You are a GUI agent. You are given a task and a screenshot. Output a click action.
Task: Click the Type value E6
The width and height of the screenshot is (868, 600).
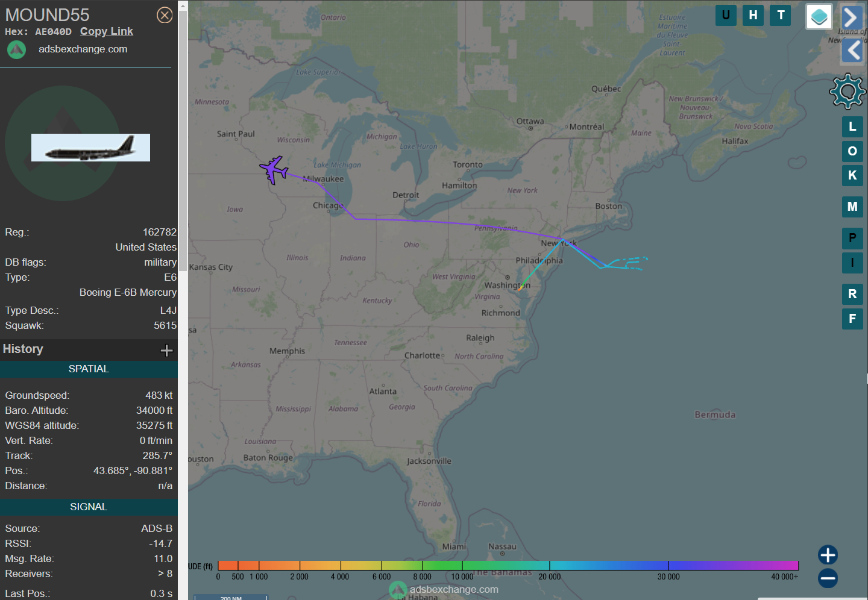coord(171,277)
